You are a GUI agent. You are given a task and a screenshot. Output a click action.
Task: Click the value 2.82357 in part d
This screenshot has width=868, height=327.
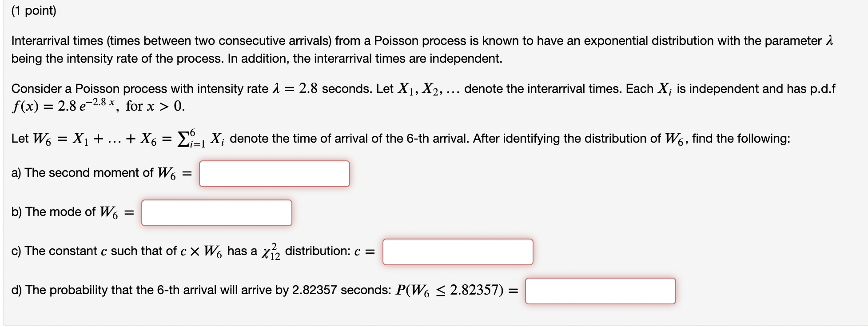click(x=314, y=290)
